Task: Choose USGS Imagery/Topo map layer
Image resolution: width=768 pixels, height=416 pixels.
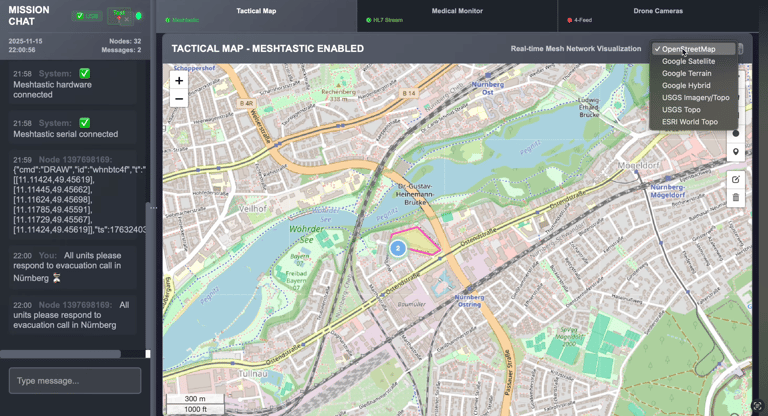Action: pyautogui.click(x=693, y=98)
